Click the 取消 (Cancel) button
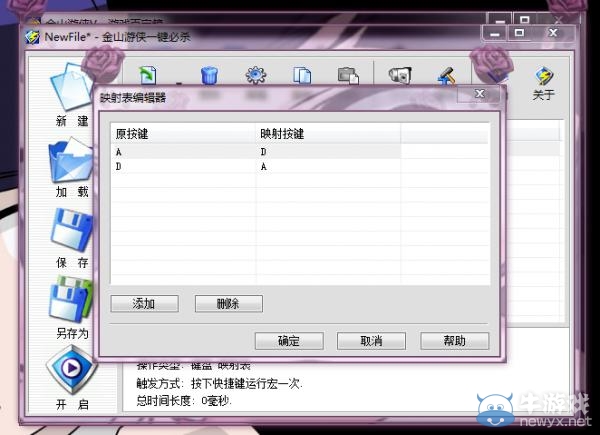The height and width of the screenshot is (435, 600). (371, 341)
